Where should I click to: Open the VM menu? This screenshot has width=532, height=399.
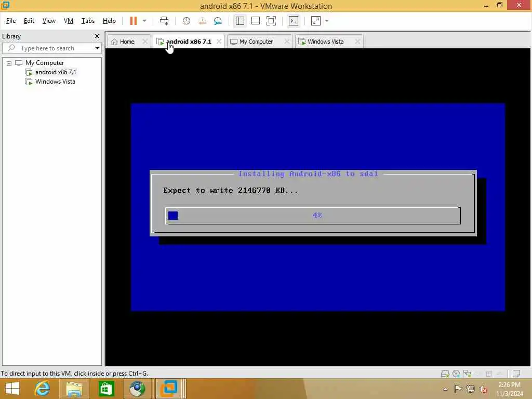69,21
